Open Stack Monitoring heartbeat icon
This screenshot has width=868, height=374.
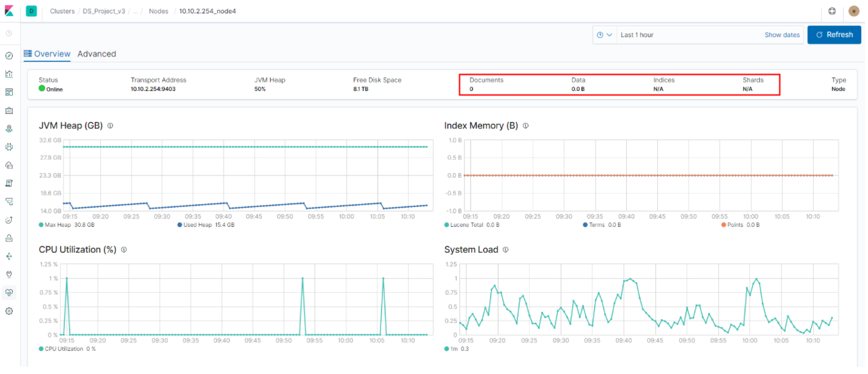point(9,293)
